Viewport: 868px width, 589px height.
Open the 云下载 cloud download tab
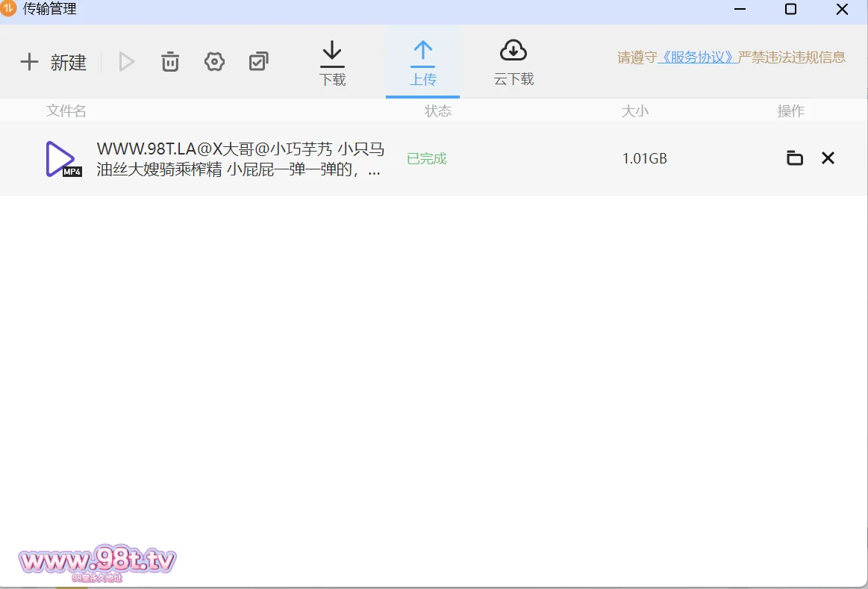tap(513, 63)
